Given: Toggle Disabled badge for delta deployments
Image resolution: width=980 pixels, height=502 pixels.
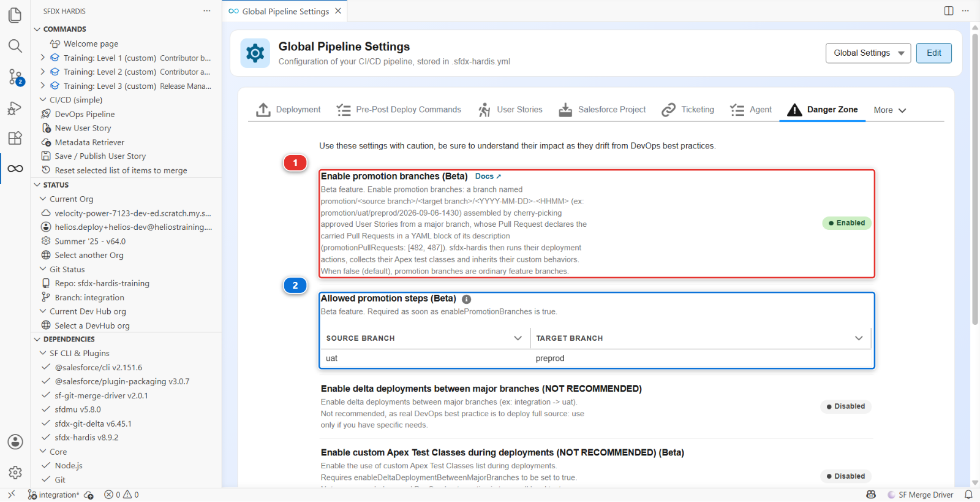Looking at the screenshot, I should (846, 406).
